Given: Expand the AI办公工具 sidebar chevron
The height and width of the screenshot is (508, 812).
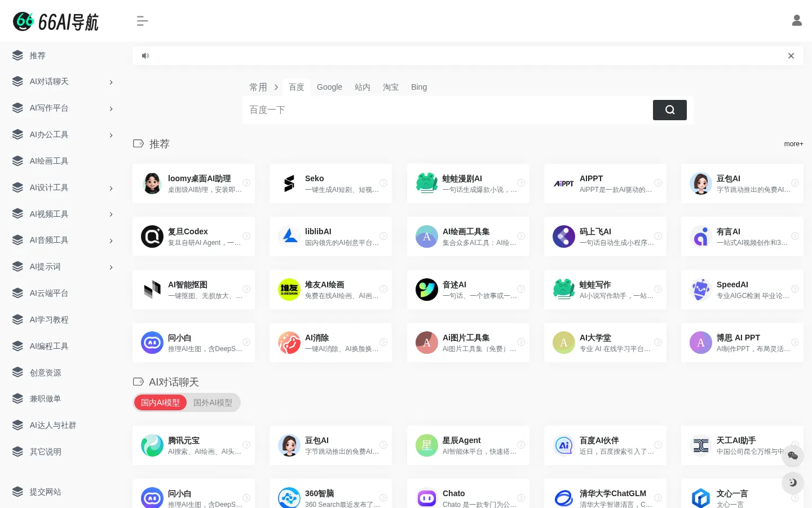Looking at the screenshot, I should (111, 135).
